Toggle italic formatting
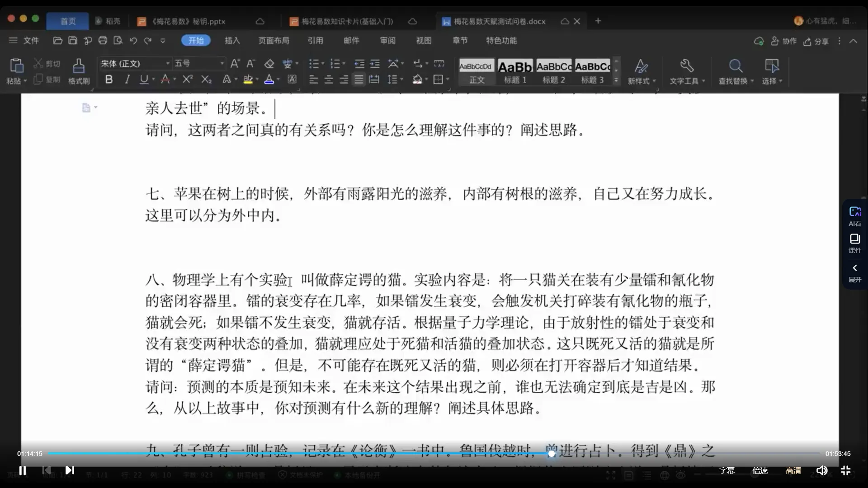The image size is (868, 488). (x=127, y=80)
